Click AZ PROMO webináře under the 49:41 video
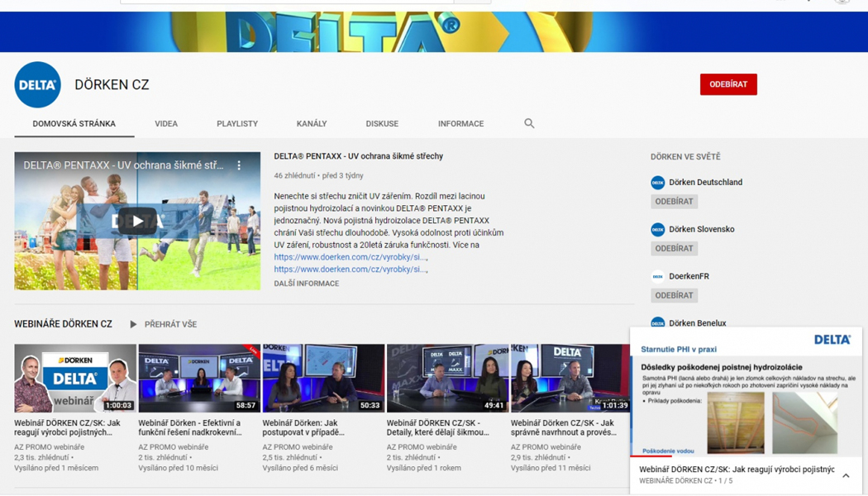868x496 pixels. pos(422,446)
